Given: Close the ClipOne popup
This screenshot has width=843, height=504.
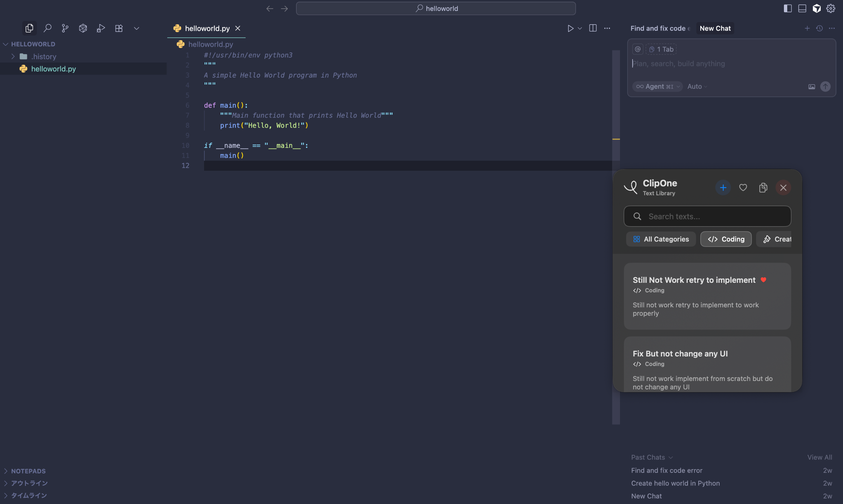Looking at the screenshot, I should coord(783,187).
